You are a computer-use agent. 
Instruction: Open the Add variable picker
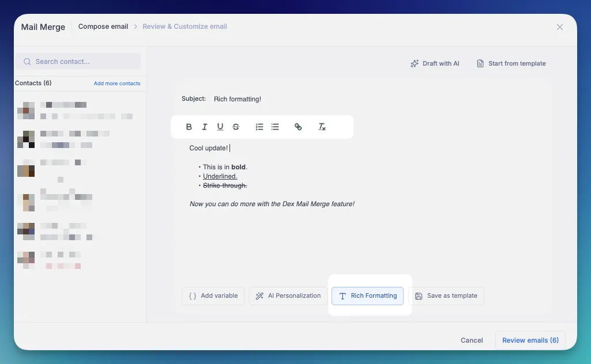click(213, 296)
